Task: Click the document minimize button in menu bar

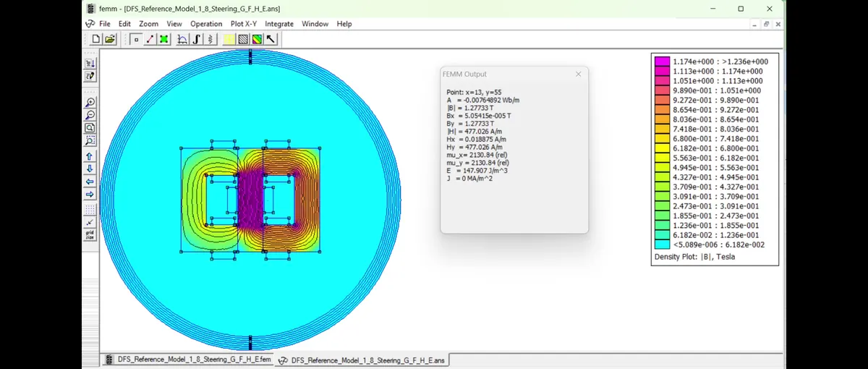Action: point(754,24)
